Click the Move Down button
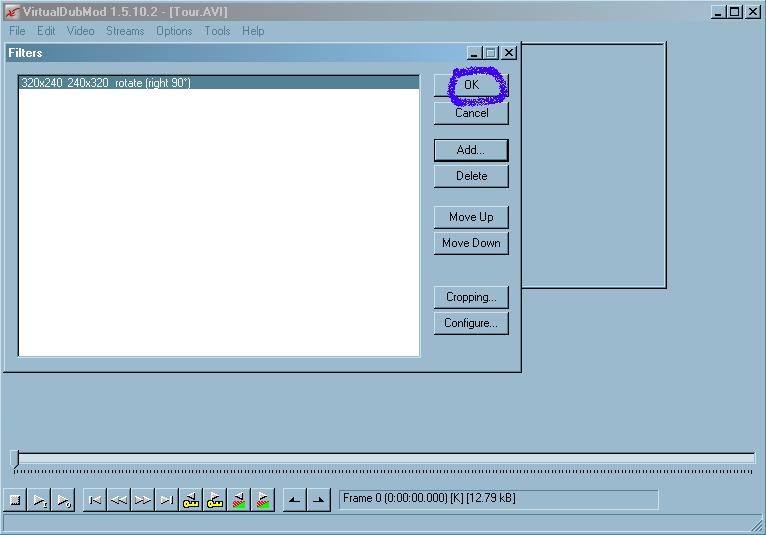This screenshot has width=766, height=535. tap(471, 243)
